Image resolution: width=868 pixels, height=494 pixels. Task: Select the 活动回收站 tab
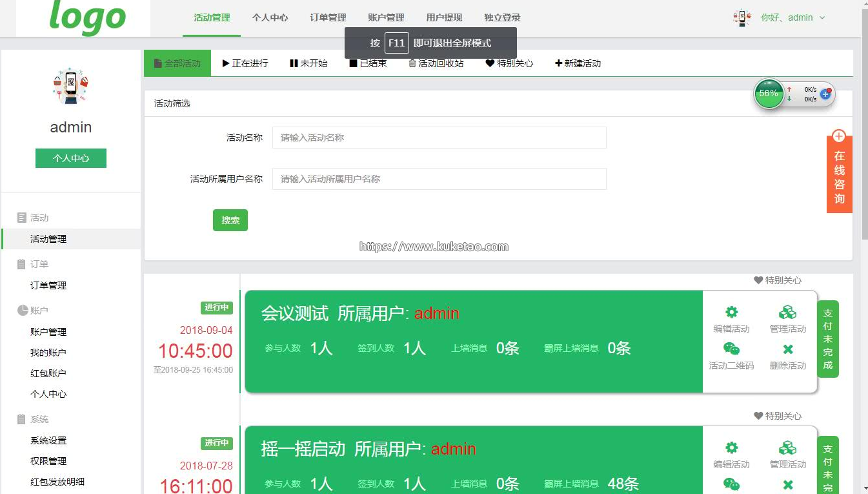(x=436, y=63)
